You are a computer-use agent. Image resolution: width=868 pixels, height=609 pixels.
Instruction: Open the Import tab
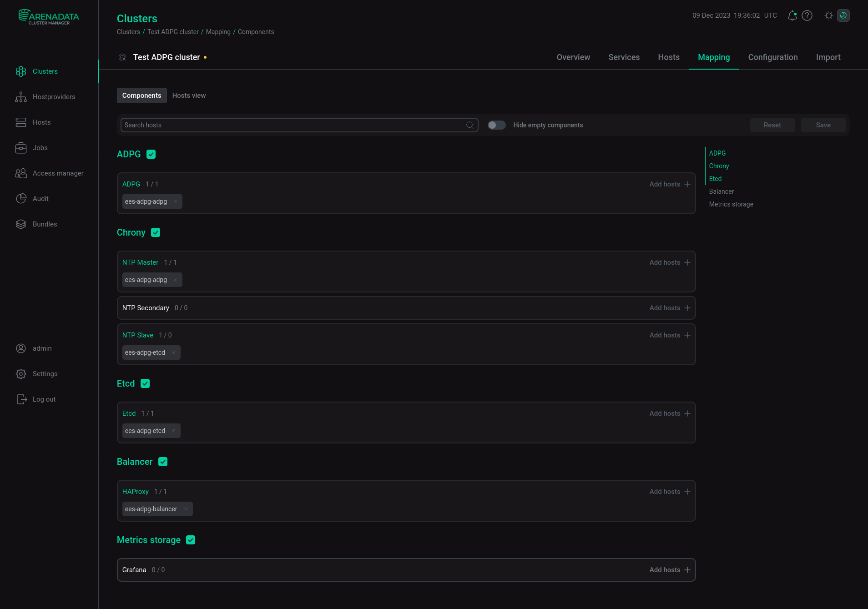tap(828, 57)
